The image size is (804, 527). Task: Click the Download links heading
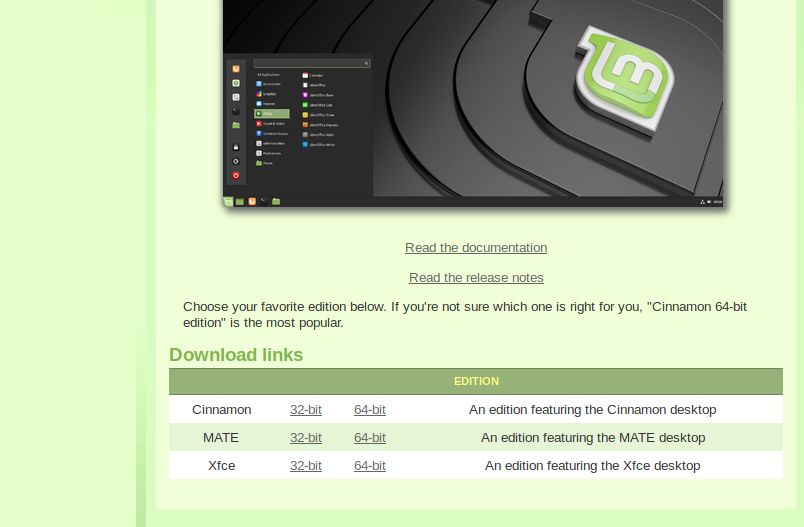(x=236, y=355)
